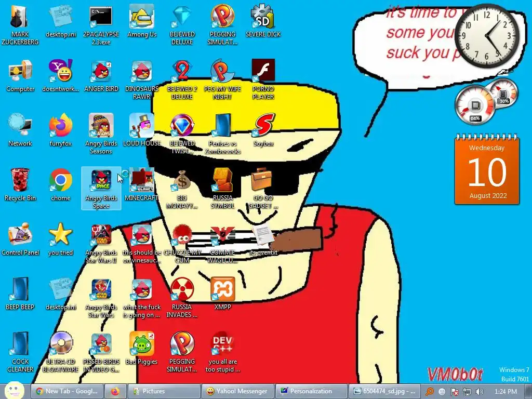Open the volume speaker tray icon
The height and width of the screenshot is (399, 532).
pos(480,392)
